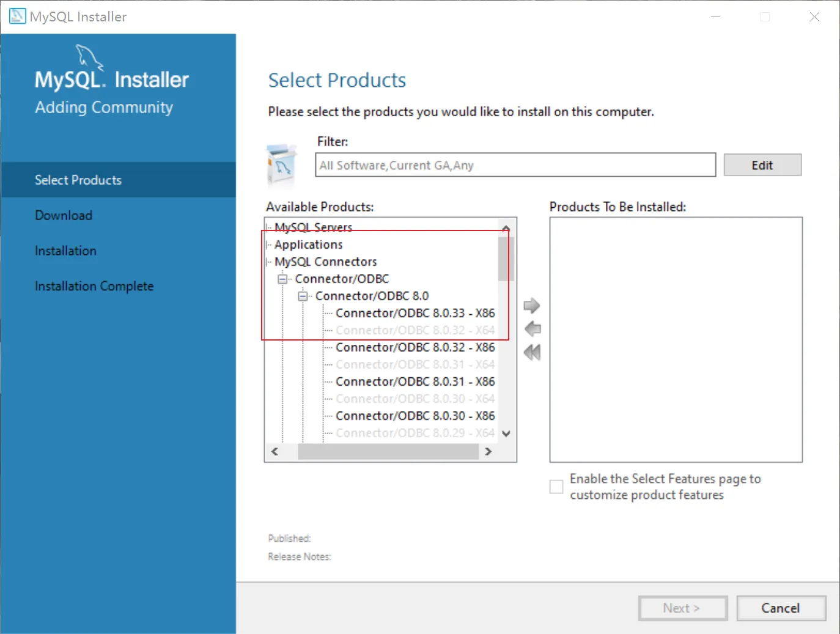Click greyed Connector/ODBC 8.0.32 - X64
Screen dimensions: 840x634
point(415,330)
